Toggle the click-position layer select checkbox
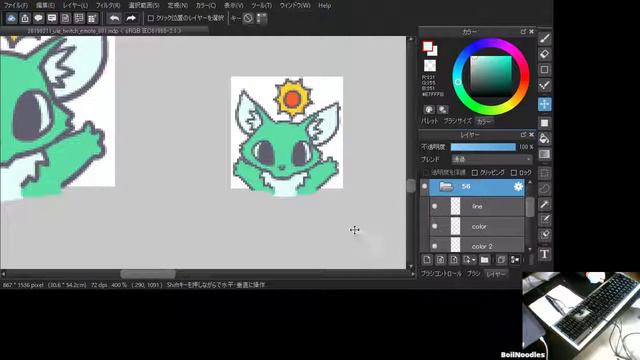This screenshot has width=640, height=360. (x=151, y=18)
